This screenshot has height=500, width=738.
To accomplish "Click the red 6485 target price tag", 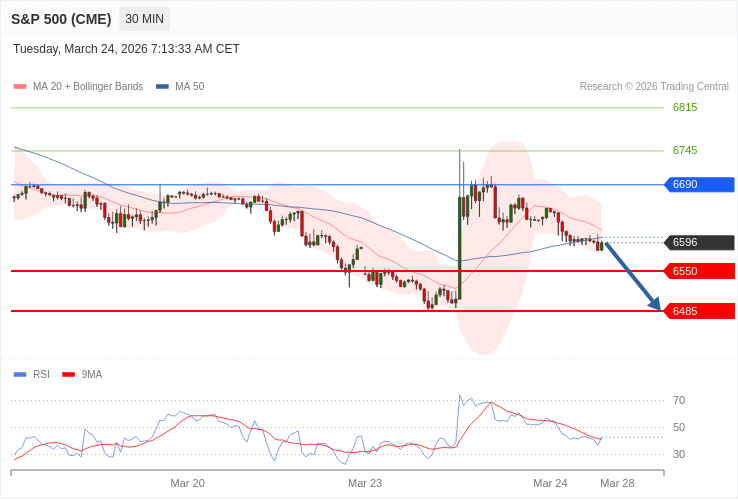I will (x=699, y=311).
